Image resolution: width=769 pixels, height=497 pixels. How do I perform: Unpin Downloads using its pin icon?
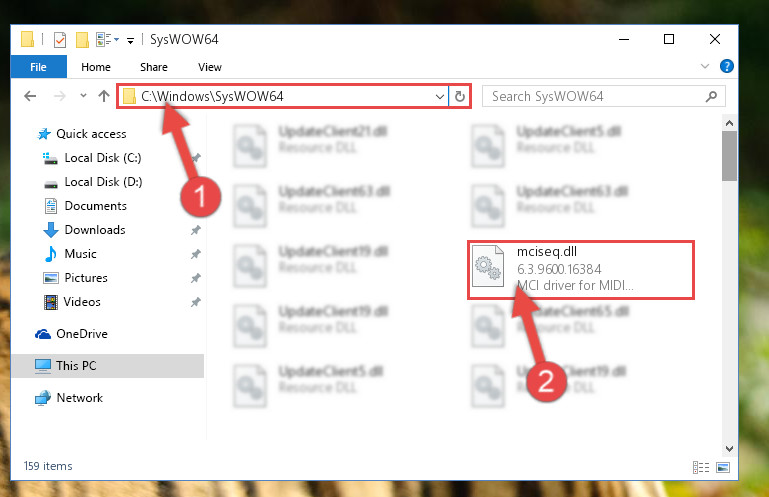[x=196, y=230]
